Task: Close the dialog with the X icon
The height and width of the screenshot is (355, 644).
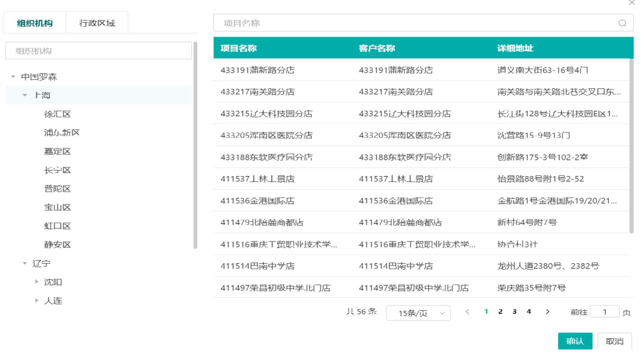Action: click(632, 3)
